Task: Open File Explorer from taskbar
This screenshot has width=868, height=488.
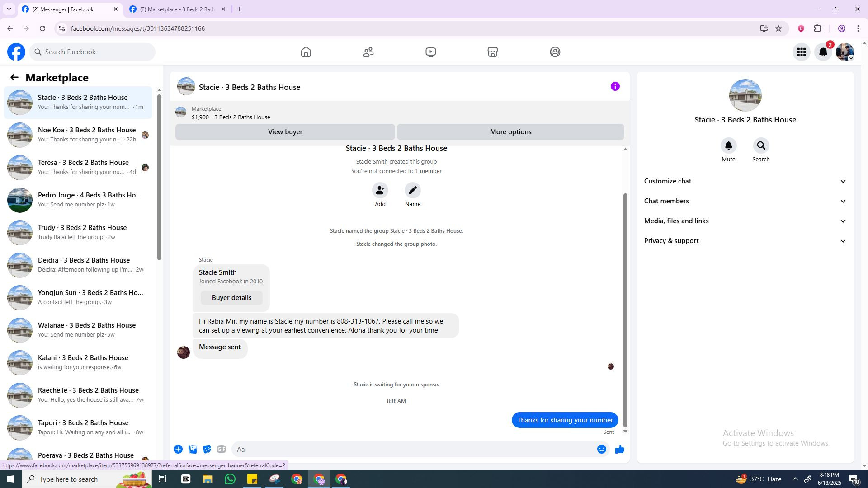Action: (x=208, y=479)
